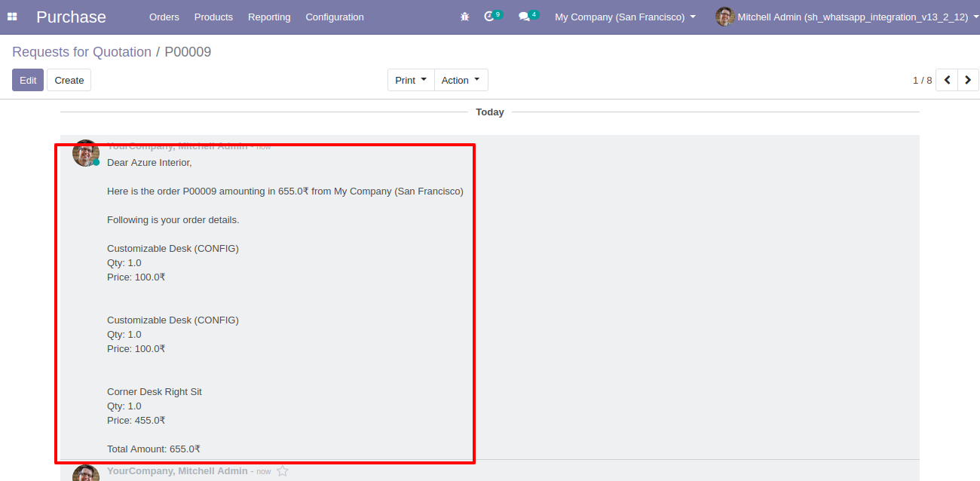Viewport: 980px width, 481px height.
Task: Open the Products menu
Action: click(213, 17)
